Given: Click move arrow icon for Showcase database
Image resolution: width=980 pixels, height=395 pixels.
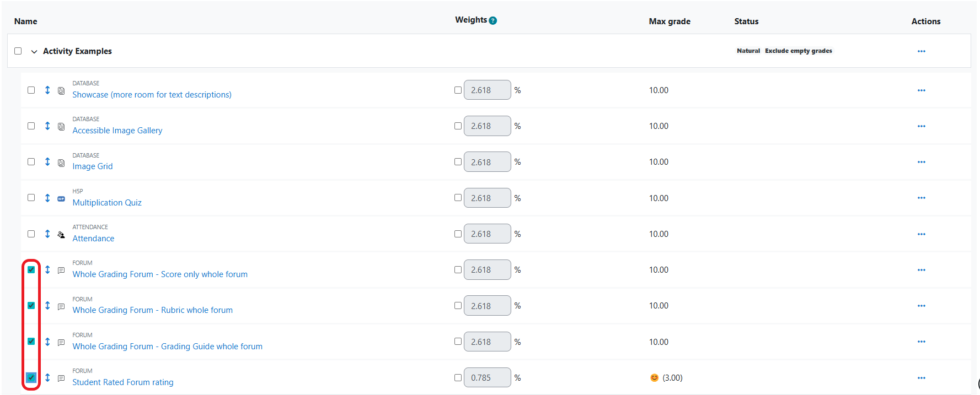Looking at the screenshot, I should point(47,90).
